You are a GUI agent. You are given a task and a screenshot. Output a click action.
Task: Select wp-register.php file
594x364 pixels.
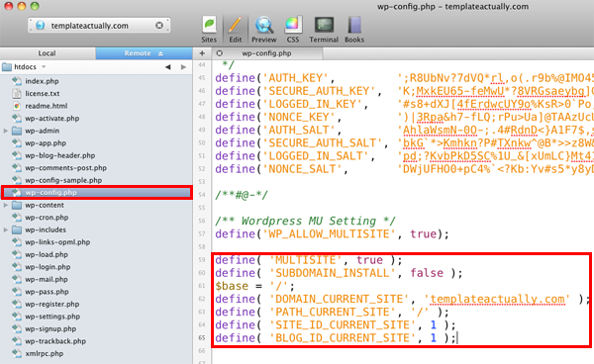point(52,305)
